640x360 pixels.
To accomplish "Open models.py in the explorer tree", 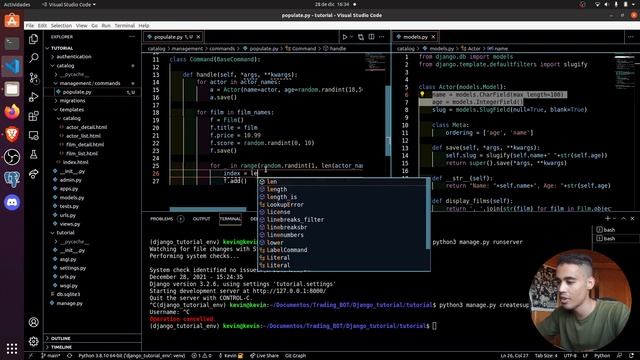I will [x=72, y=198].
